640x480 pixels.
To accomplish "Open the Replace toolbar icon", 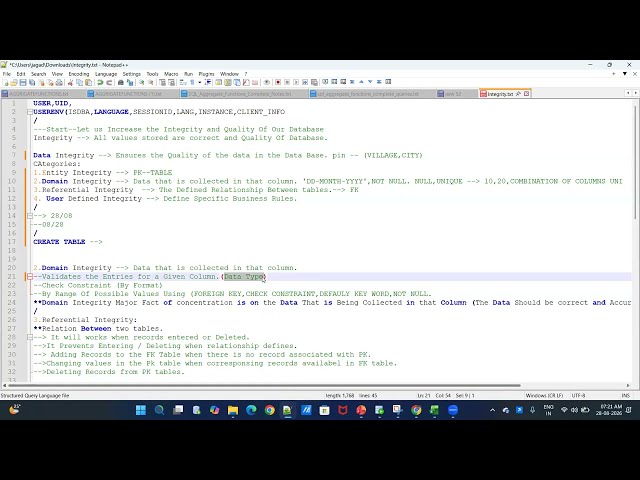I will [130, 82].
